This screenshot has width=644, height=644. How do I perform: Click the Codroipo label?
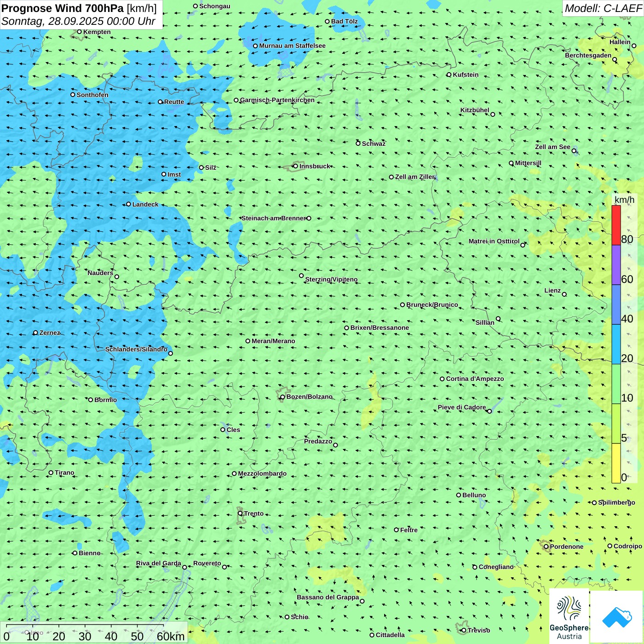pyautogui.click(x=628, y=546)
